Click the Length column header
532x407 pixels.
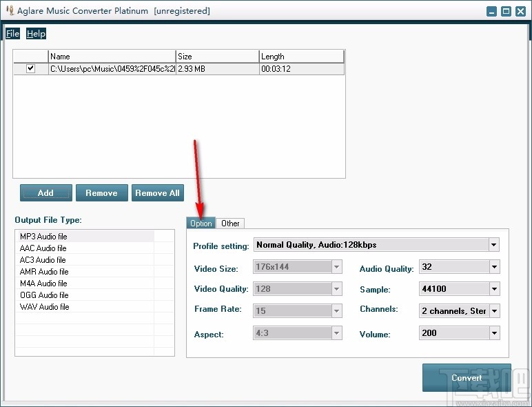302,57
